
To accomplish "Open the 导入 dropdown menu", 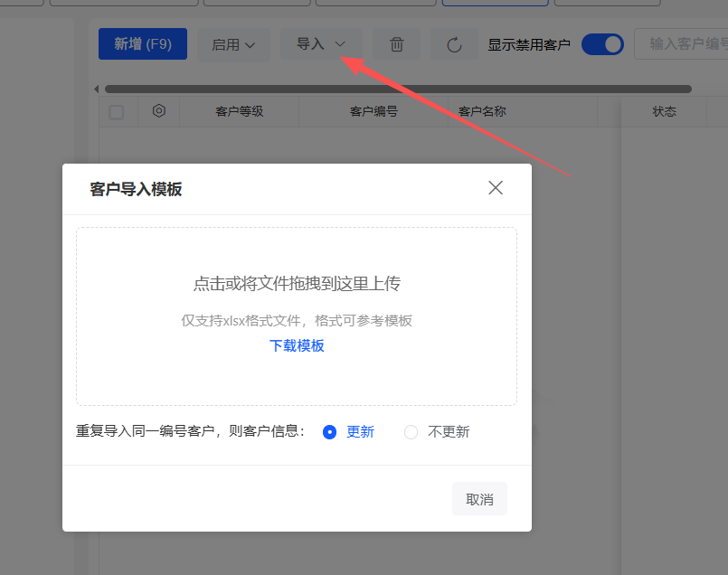I will [x=321, y=43].
